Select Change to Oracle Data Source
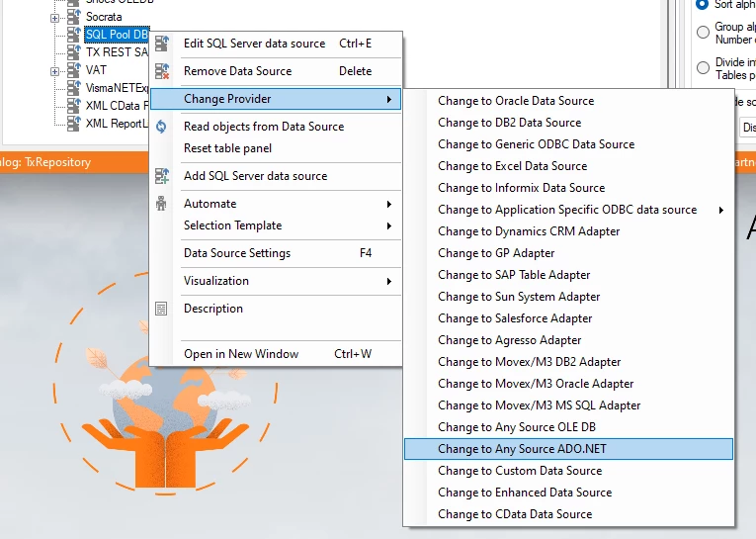 568,101
